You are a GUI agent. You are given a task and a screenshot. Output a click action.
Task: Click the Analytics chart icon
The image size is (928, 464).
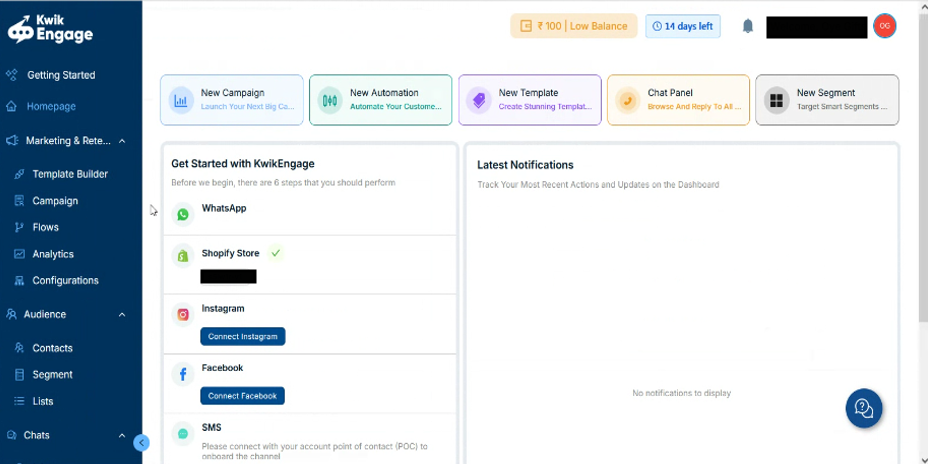click(20, 254)
